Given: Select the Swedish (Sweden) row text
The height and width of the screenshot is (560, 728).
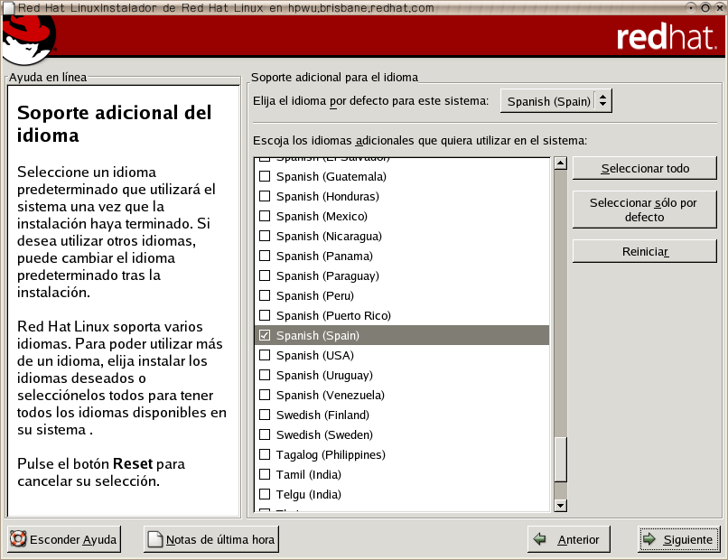Looking at the screenshot, I should [324, 435].
